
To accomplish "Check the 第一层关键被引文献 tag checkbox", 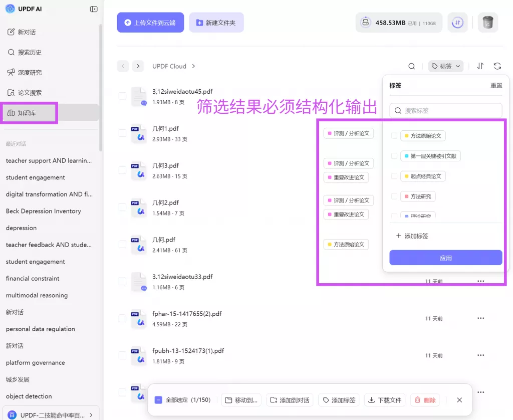I will (394, 156).
